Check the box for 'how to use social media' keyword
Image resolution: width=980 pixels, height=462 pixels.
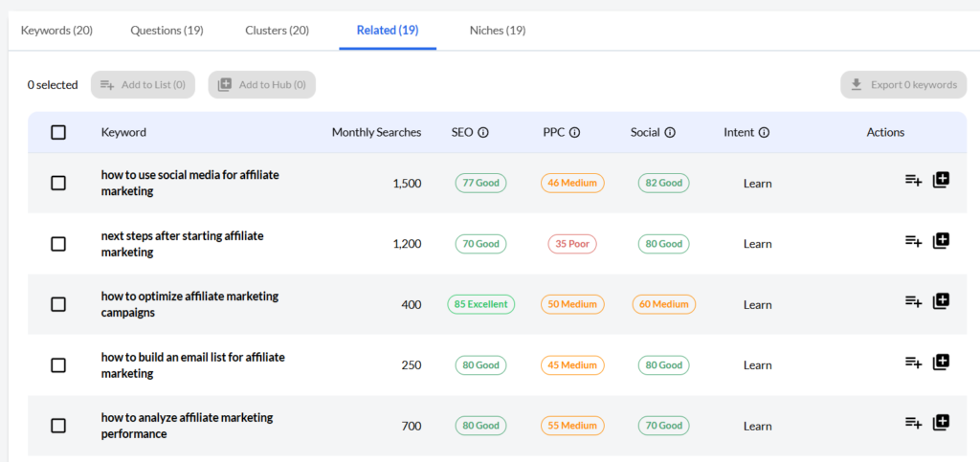[58, 183]
